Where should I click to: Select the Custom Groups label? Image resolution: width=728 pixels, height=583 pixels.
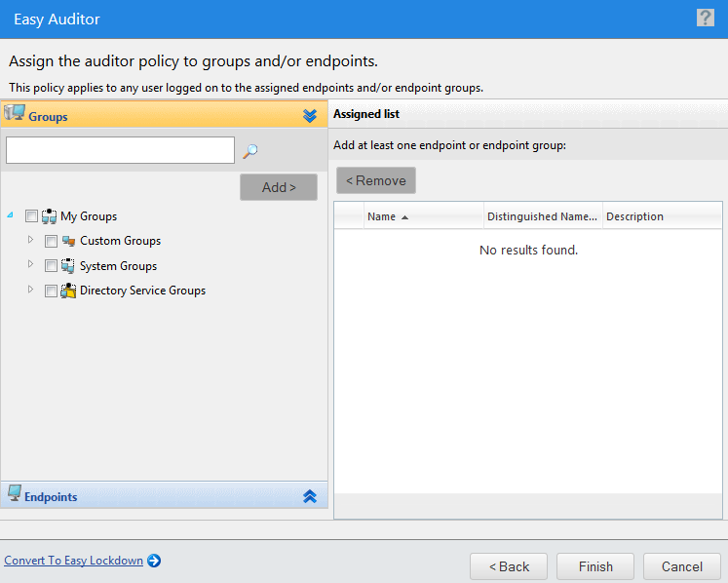pos(120,241)
